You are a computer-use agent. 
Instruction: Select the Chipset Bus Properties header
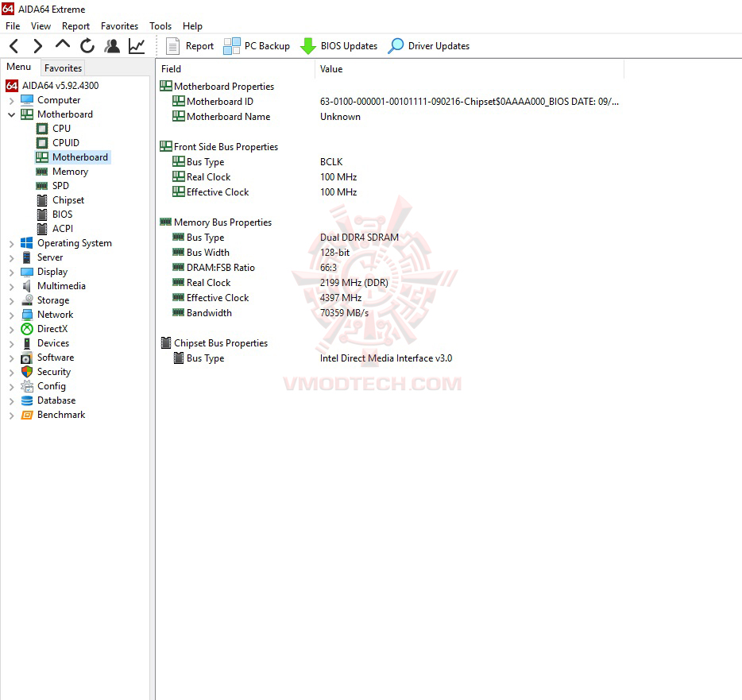point(214,343)
